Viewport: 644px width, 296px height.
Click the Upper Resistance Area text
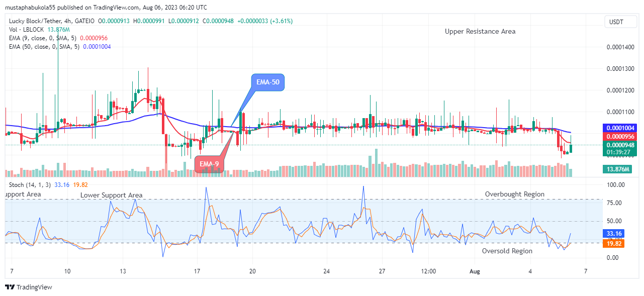480,31
